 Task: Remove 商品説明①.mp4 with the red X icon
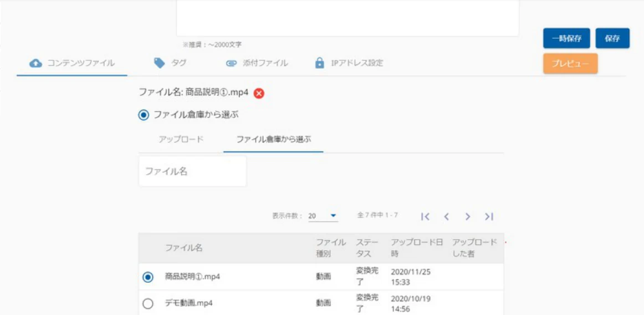click(259, 94)
